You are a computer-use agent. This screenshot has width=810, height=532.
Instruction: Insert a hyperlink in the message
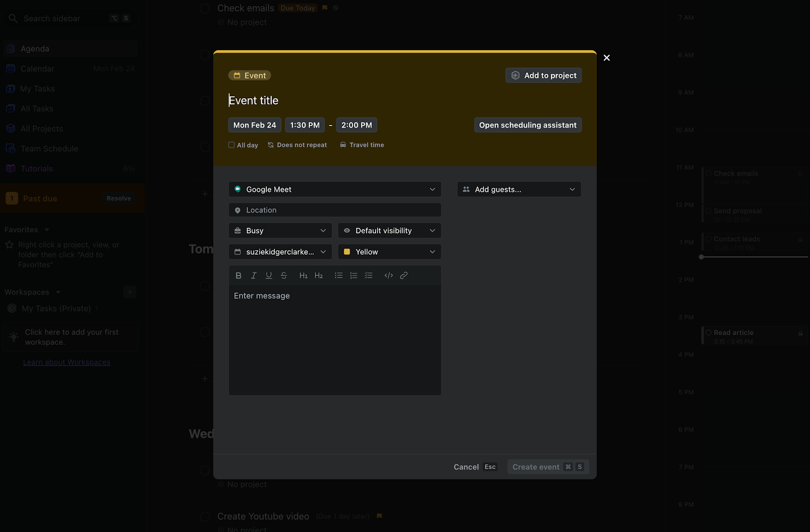404,275
